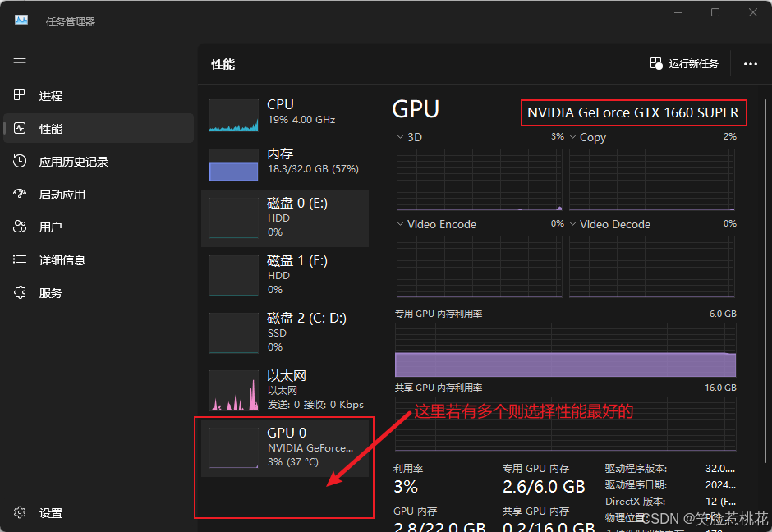Click the Task Manager app icon in title bar
The height and width of the screenshot is (532, 772).
pos(21,21)
